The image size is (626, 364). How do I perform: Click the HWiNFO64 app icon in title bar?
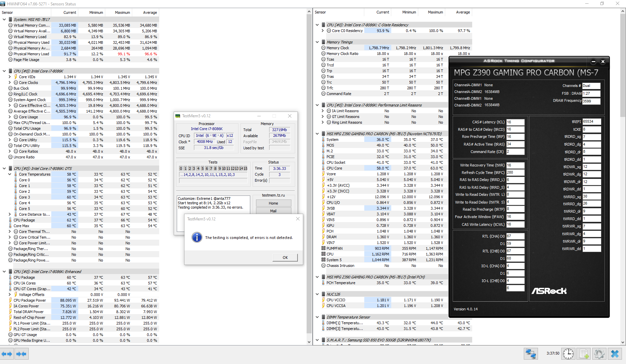coord(3,4)
